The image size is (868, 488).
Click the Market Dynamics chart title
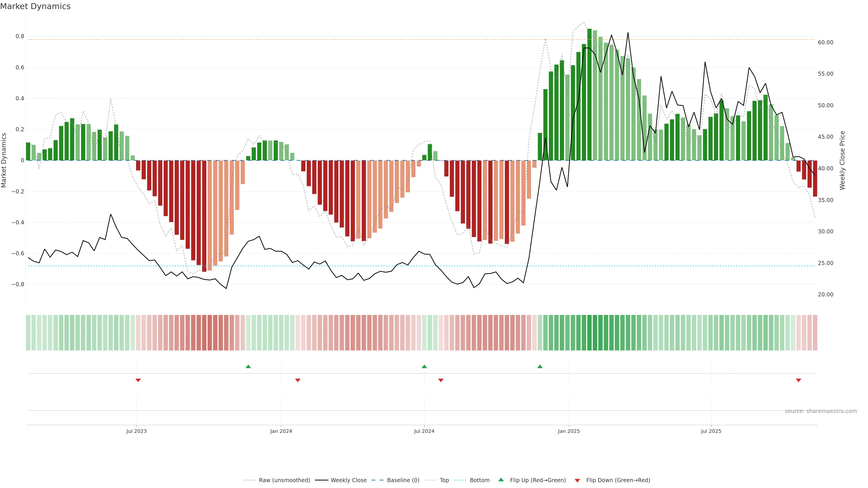coord(35,6)
